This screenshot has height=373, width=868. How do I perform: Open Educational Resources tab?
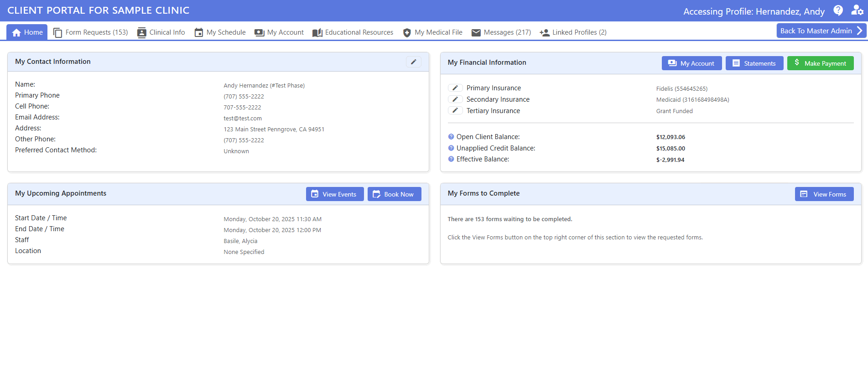[x=353, y=32]
